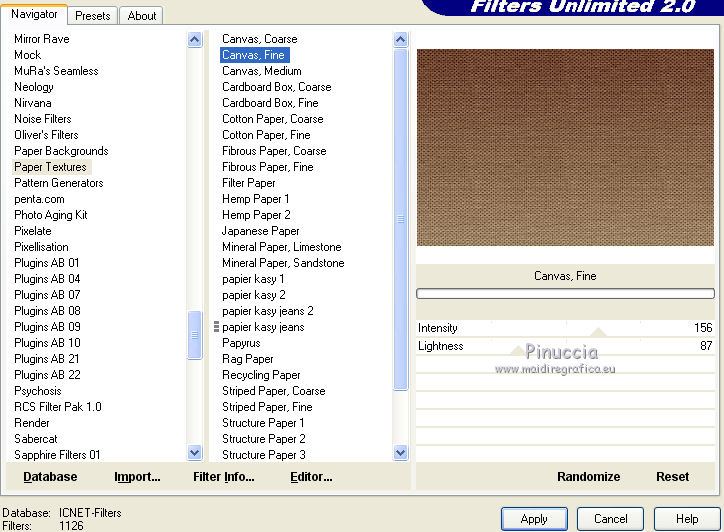Select Mineral Paper, Limestone filter
The width and height of the screenshot is (724, 532).
pyautogui.click(x=282, y=247)
